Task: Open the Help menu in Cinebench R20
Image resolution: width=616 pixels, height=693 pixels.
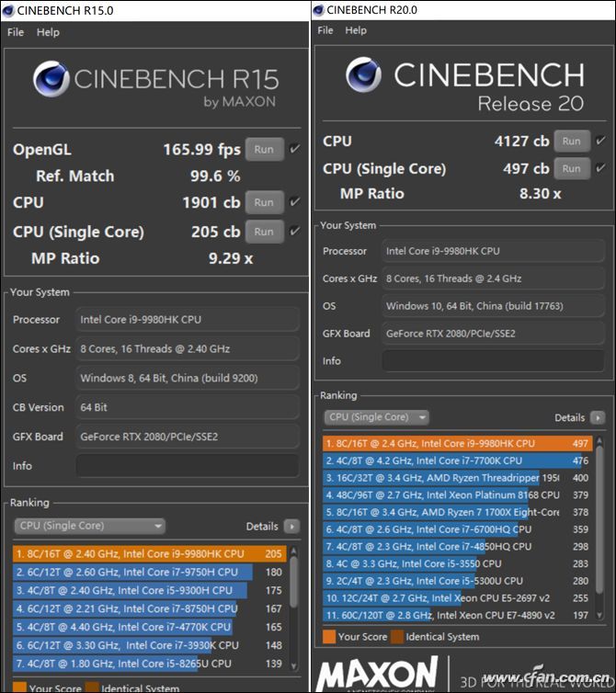Action: (x=356, y=30)
